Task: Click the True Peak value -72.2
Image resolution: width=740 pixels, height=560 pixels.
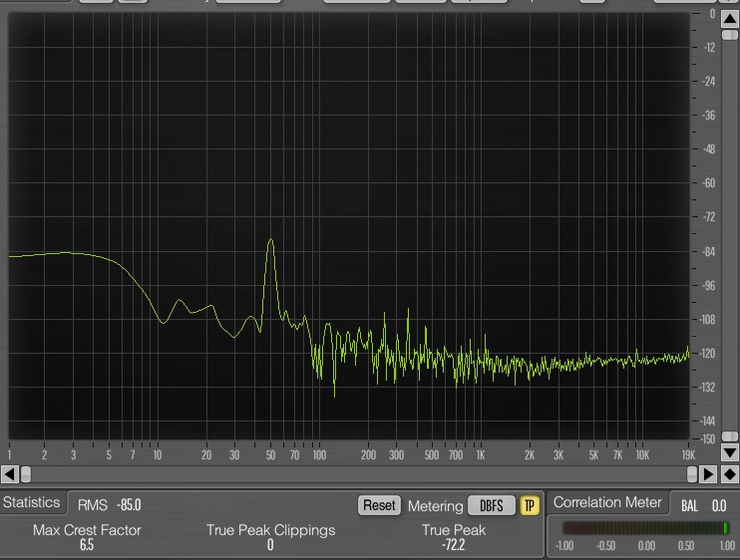Action: pyautogui.click(x=453, y=545)
